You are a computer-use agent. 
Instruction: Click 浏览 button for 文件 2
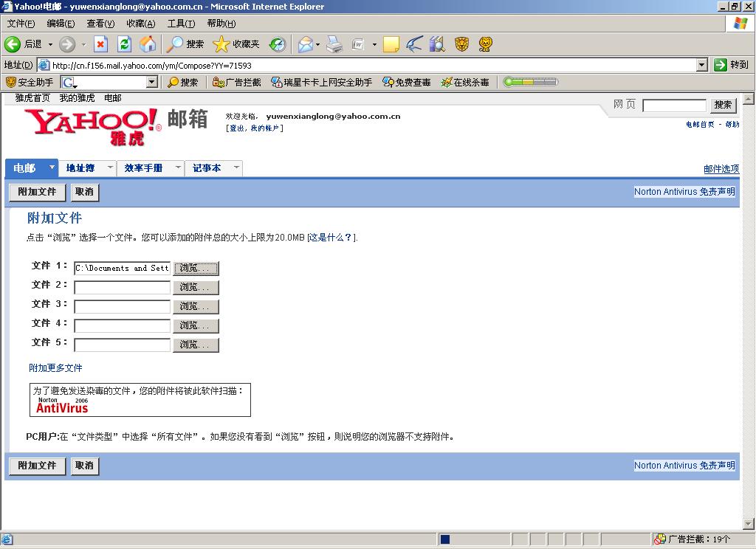(x=196, y=287)
